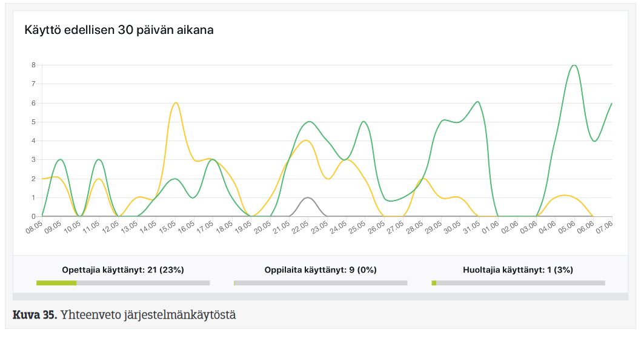Click the guardians usage progress bar
This screenshot has height=338, width=644.
pos(518,283)
